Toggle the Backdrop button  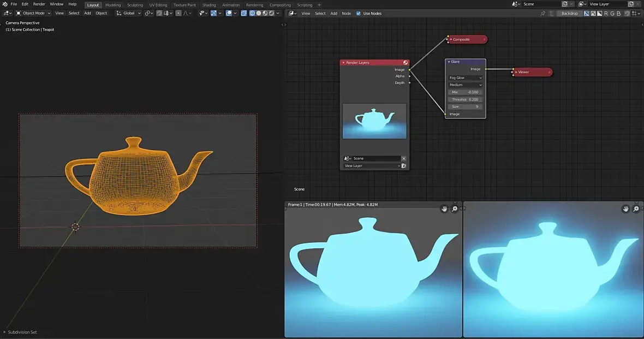click(569, 13)
